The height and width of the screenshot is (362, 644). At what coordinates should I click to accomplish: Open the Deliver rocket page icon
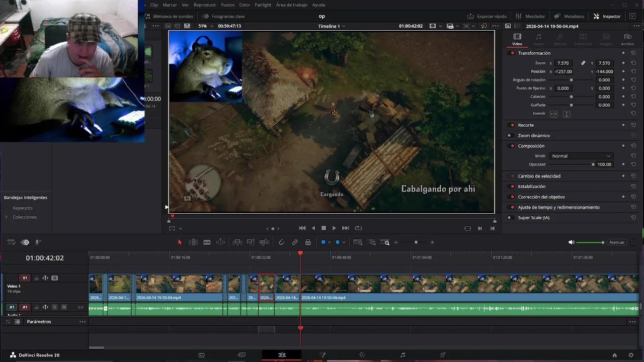[x=443, y=355]
